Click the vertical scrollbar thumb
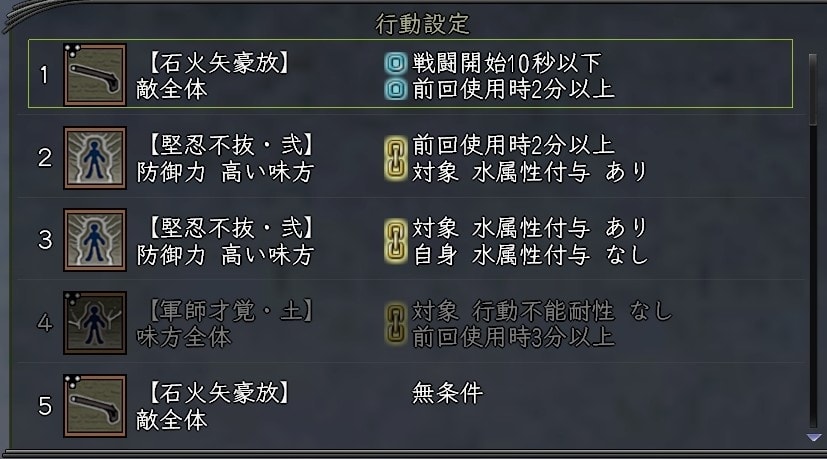The image size is (827, 459). pyautogui.click(x=813, y=89)
